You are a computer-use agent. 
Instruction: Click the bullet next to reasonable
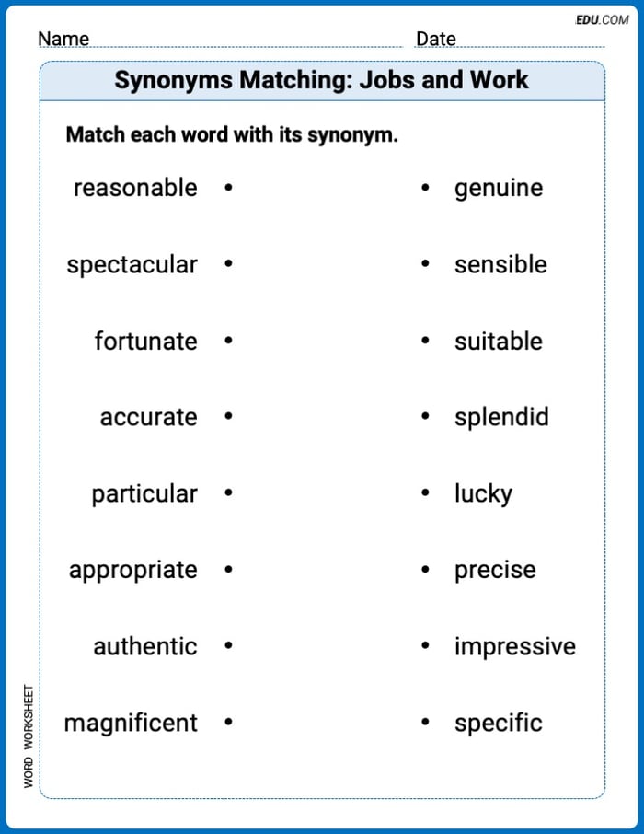click(x=228, y=188)
